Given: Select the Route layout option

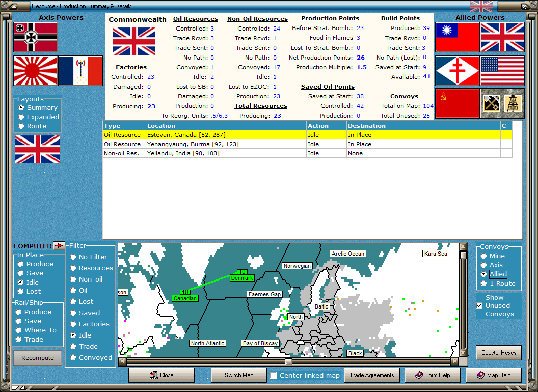Looking at the screenshot, I should (32, 126).
